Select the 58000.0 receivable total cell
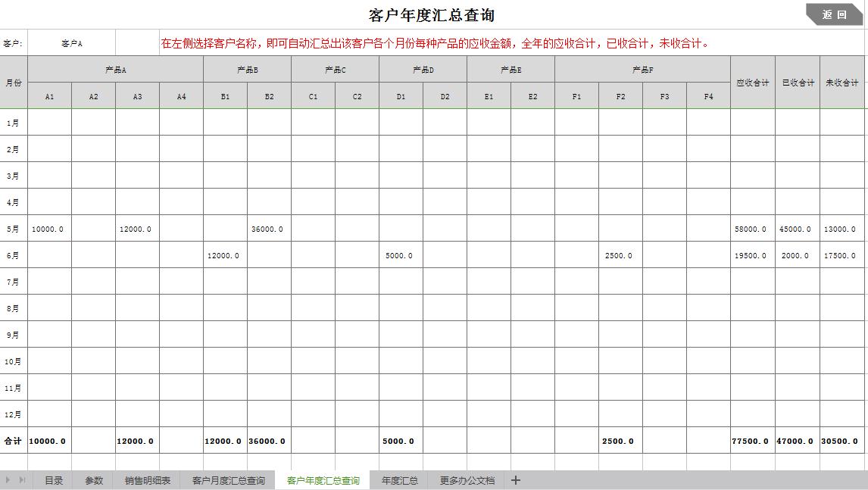868x490 pixels. [752, 229]
